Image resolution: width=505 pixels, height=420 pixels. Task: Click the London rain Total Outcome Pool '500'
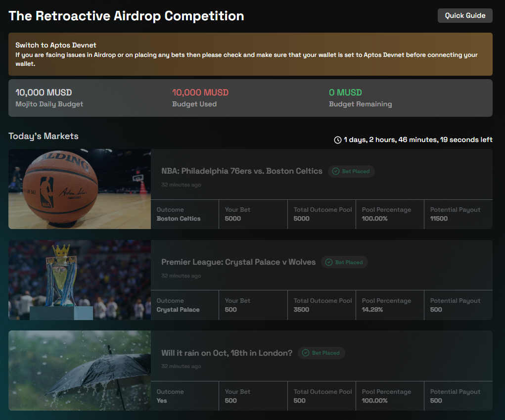299,400
